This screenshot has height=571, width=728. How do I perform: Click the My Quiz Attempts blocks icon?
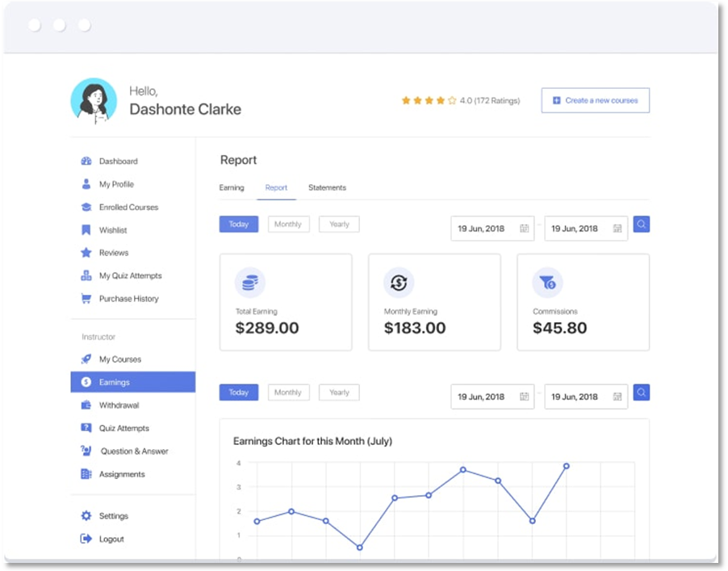click(86, 275)
